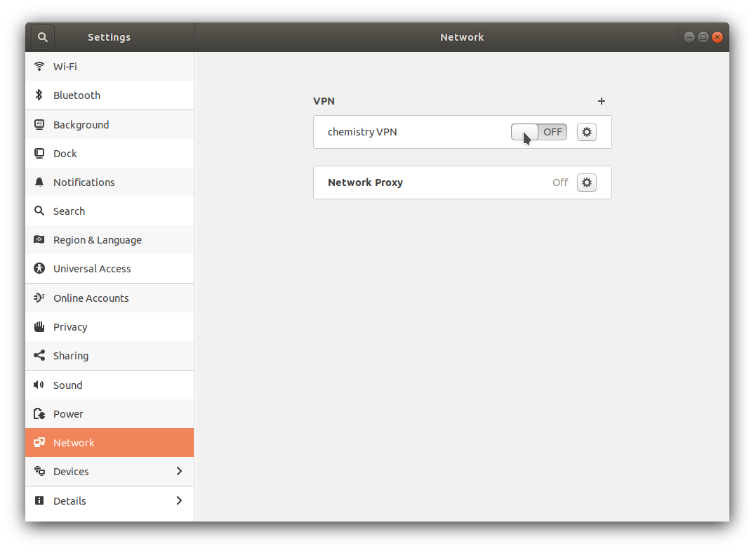756x551 pixels.
Task: Open the Bluetooth settings panel
Action: coord(110,95)
